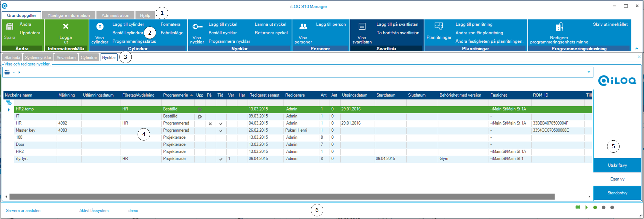Image resolution: width=644 pixels, height=219 pixels.
Task: Click the Egen vy button
Action: [617, 179]
